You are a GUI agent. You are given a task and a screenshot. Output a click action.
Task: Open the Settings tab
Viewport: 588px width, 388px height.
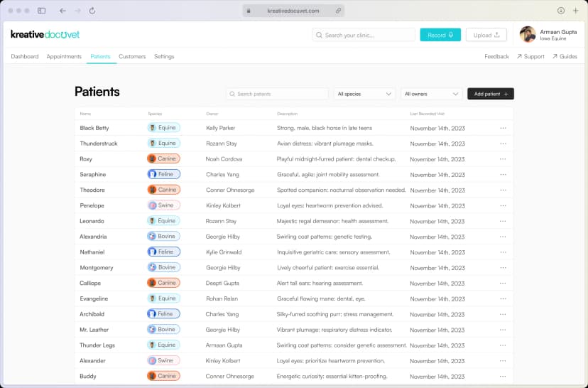(164, 56)
